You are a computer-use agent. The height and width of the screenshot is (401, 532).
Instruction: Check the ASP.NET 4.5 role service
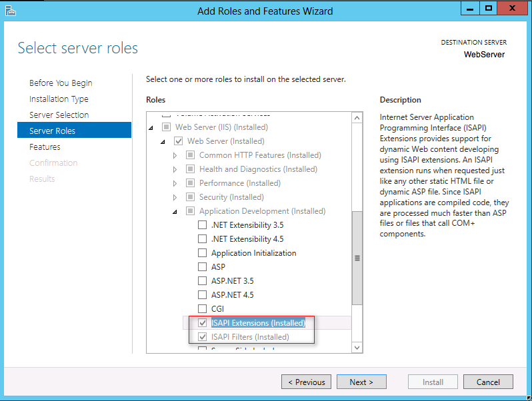coord(203,295)
